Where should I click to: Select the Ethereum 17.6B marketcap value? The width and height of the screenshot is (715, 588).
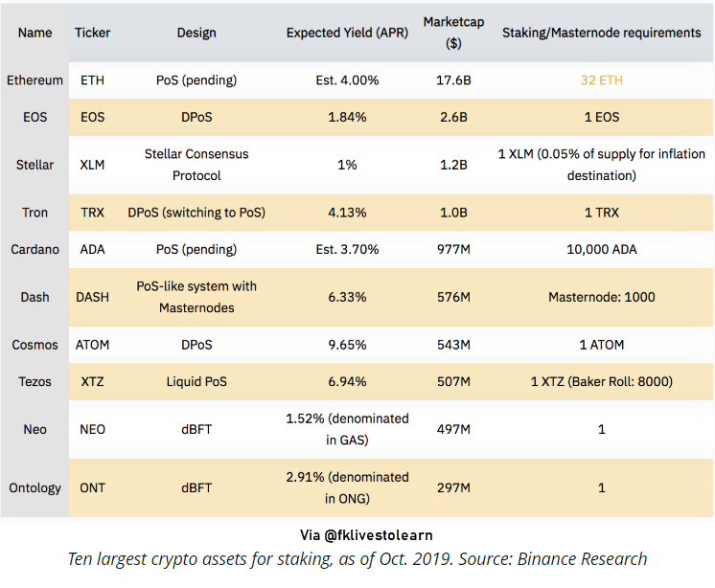pos(453,80)
